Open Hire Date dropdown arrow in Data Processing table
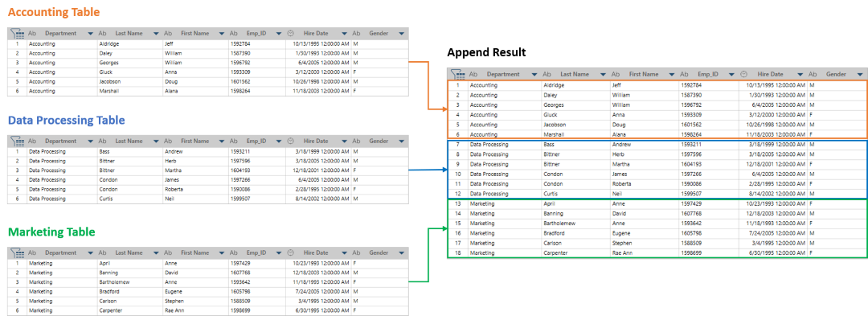This screenshot has width=868, height=316. tap(344, 142)
